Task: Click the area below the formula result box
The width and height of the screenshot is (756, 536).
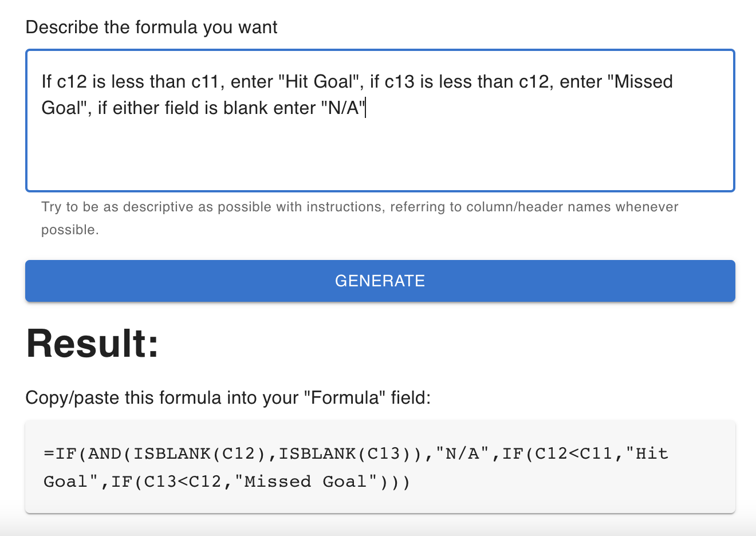Action: click(378, 524)
